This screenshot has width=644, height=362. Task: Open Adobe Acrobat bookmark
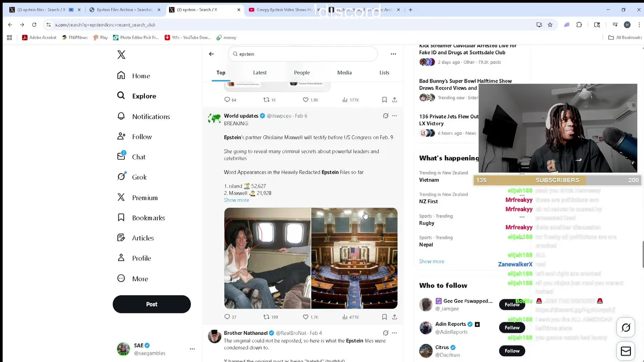pos(39,37)
